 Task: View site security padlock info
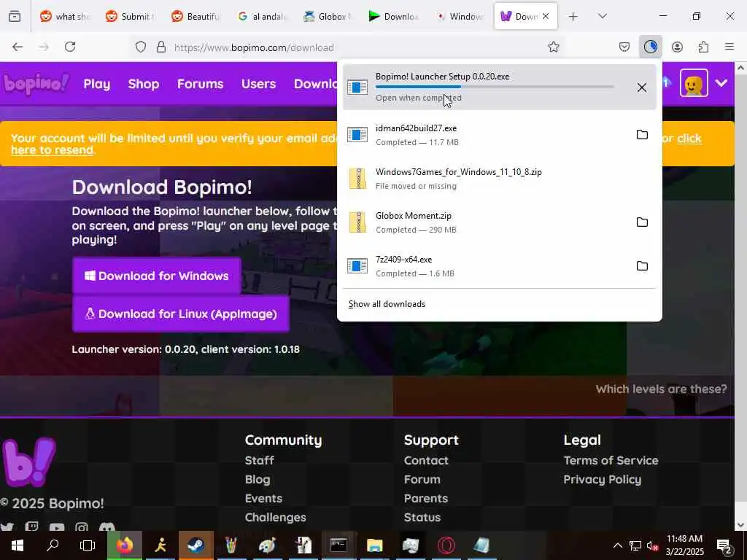(x=161, y=47)
